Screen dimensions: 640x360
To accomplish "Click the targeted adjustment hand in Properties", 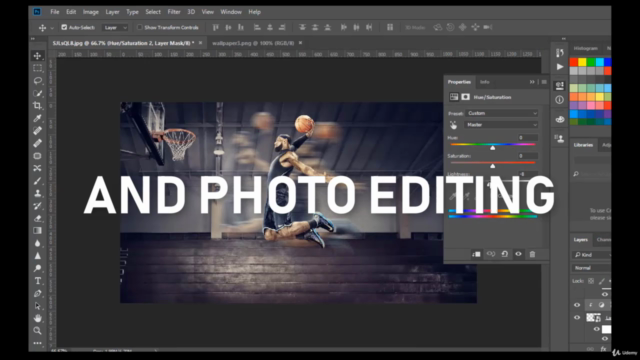I will [453, 125].
